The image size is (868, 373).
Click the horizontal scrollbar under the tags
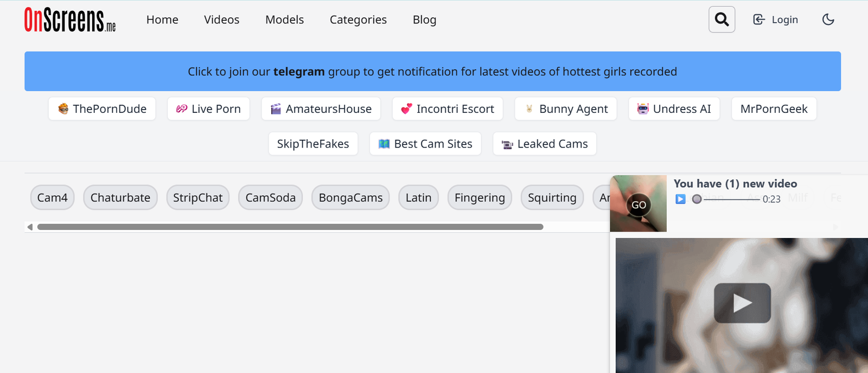coord(290,227)
